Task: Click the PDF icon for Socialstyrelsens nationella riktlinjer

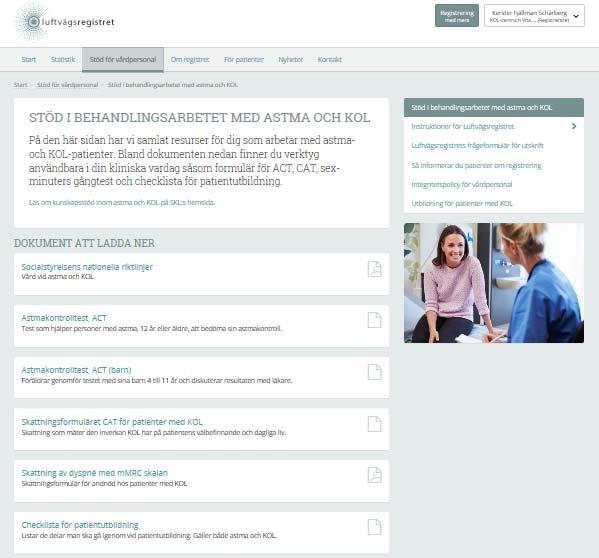Action: pos(374,269)
